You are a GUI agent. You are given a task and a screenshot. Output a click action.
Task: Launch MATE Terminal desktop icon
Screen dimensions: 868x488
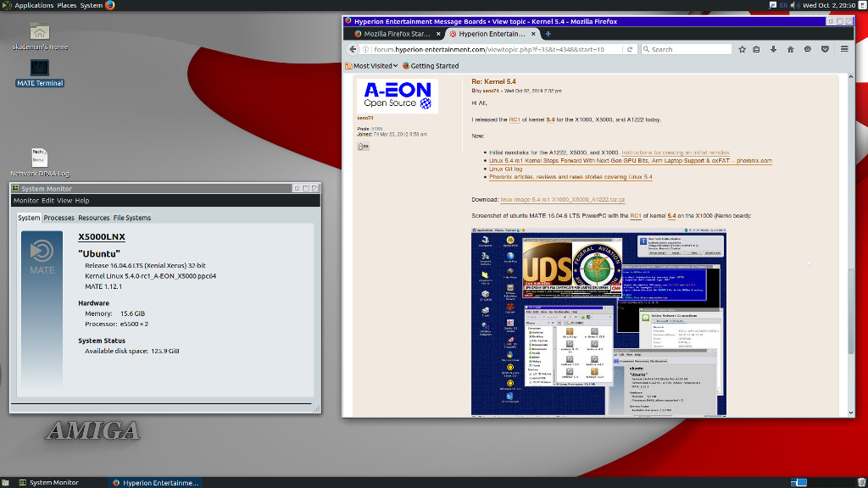pos(39,73)
